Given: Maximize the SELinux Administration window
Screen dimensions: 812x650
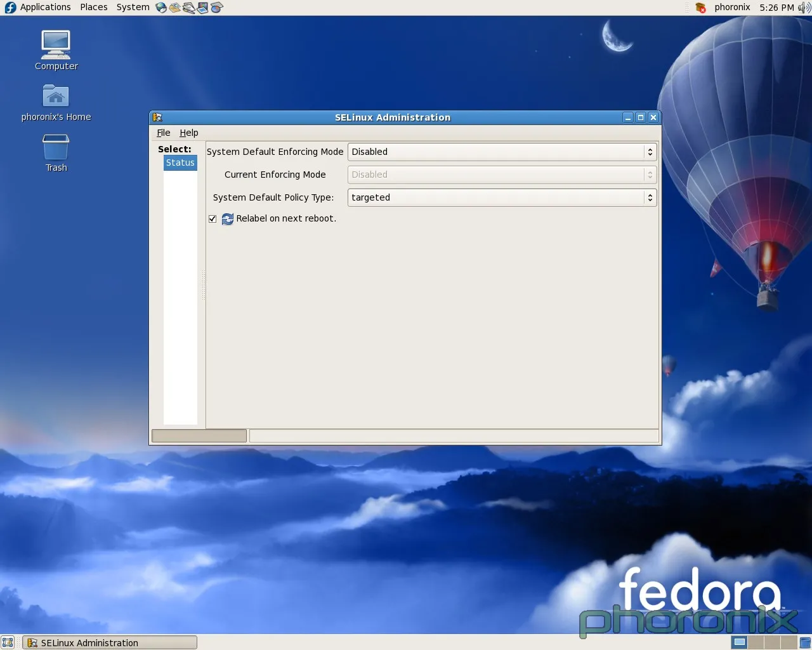Looking at the screenshot, I should click(641, 117).
